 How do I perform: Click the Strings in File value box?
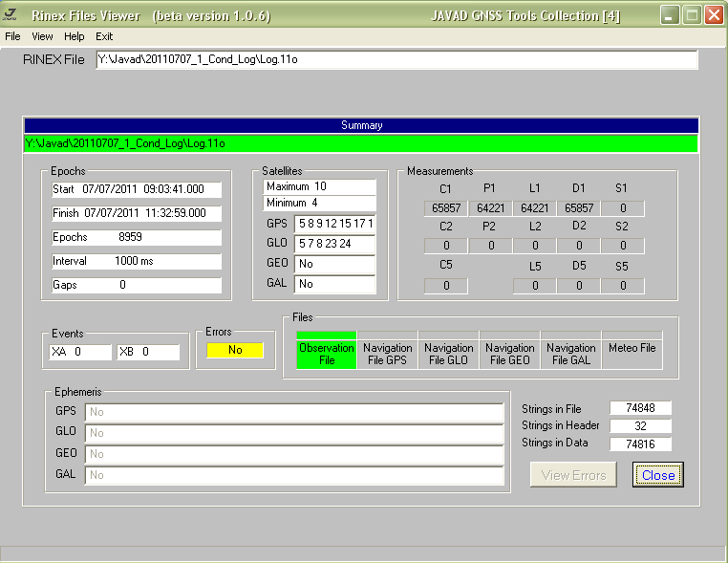[x=640, y=408]
